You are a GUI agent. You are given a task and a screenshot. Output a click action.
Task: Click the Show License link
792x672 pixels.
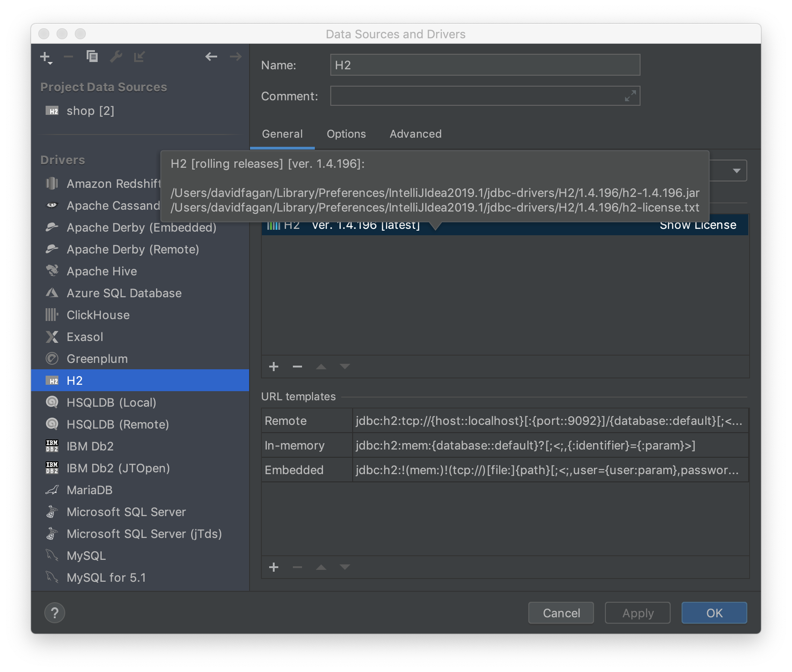[x=698, y=226]
